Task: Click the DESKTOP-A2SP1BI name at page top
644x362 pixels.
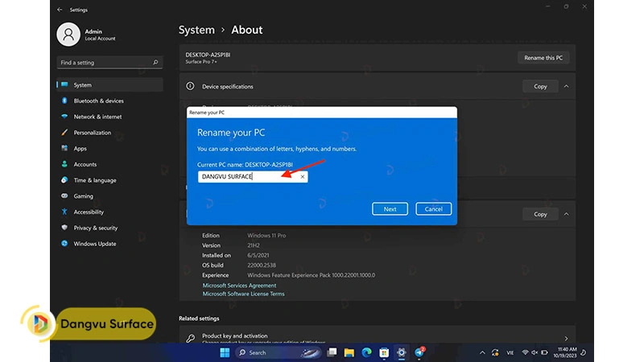Action: pyautogui.click(x=208, y=55)
